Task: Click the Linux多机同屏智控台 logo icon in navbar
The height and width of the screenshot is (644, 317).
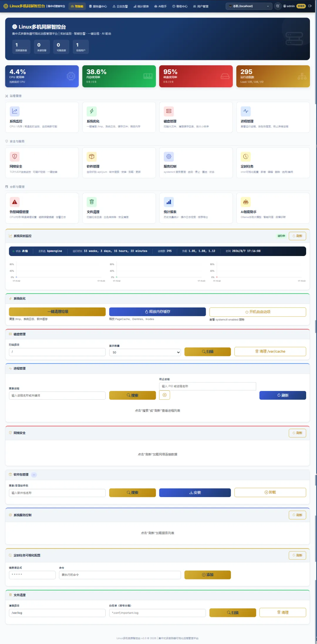Action: click(x=6, y=6)
